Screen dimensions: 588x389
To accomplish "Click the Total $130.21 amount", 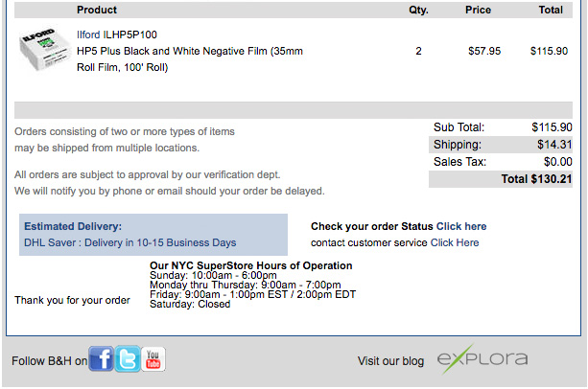I will [x=536, y=179].
